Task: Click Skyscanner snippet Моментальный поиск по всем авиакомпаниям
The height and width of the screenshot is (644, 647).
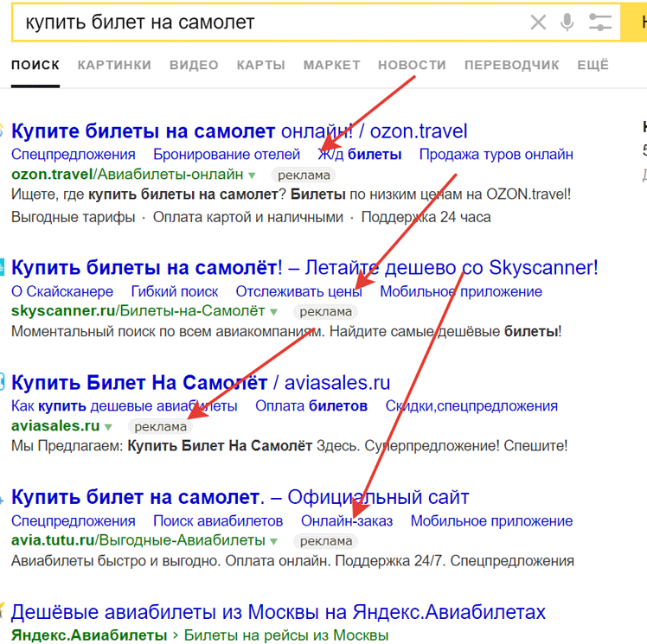Action: [168, 331]
